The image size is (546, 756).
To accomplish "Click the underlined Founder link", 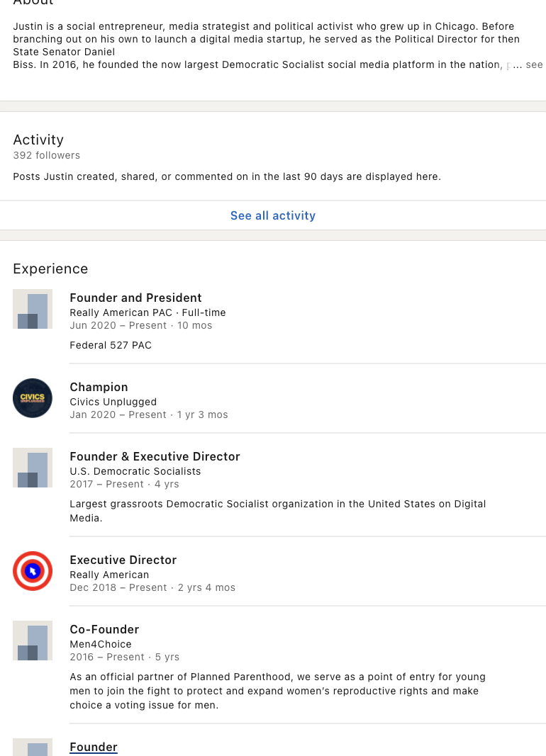I will pyautogui.click(x=94, y=747).
